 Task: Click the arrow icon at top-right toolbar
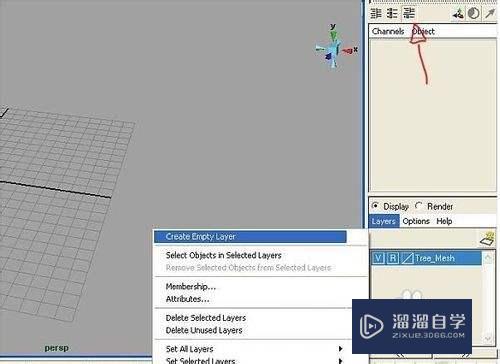[x=490, y=13]
